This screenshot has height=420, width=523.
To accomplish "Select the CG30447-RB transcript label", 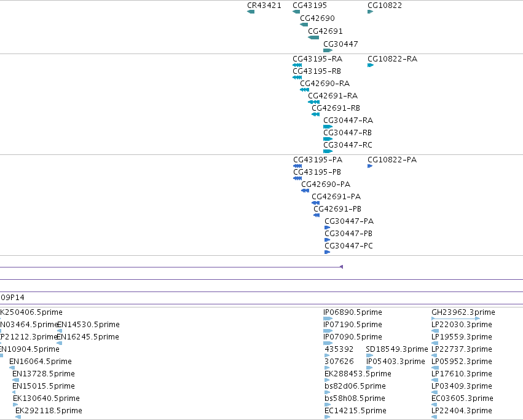I will (348, 133).
